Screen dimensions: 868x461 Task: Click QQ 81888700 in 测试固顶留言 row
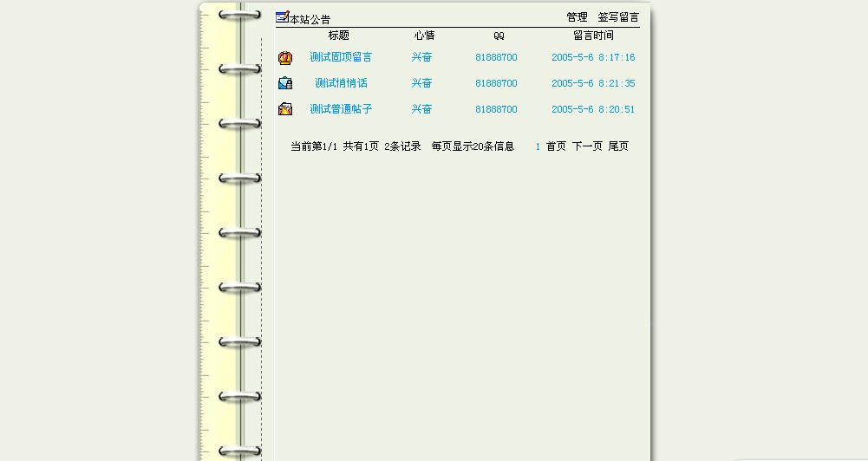tap(497, 57)
